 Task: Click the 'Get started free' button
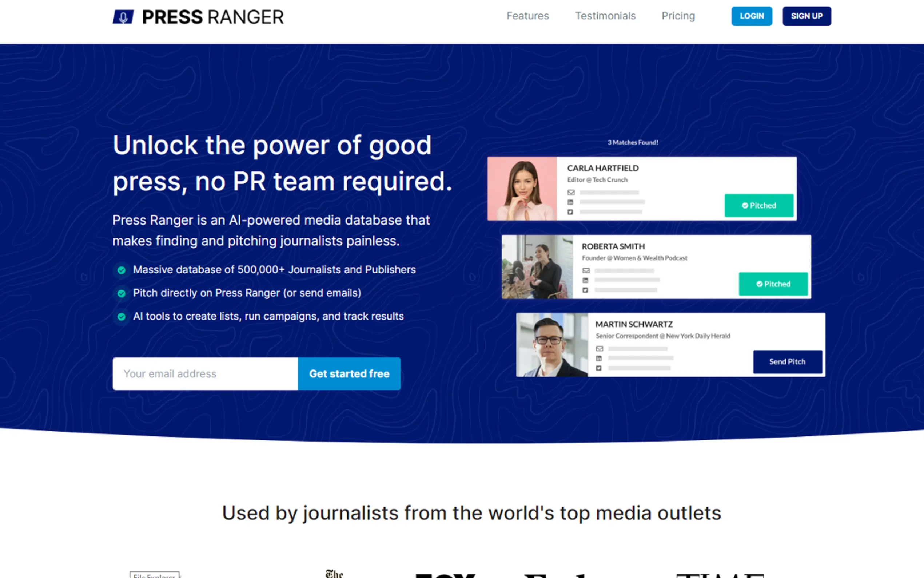tap(349, 373)
